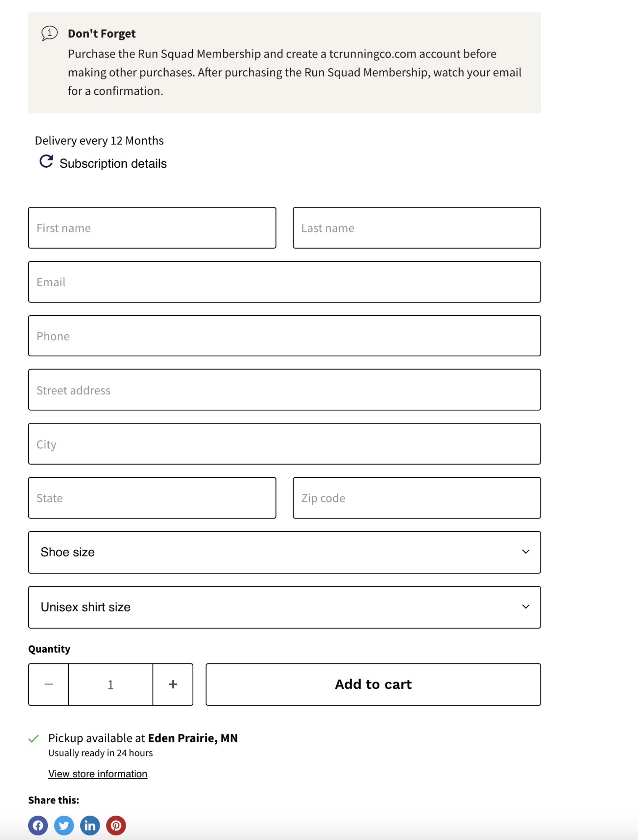Click the minus icon to decrease quantity
The height and width of the screenshot is (840, 638).
[x=48, y=684]
